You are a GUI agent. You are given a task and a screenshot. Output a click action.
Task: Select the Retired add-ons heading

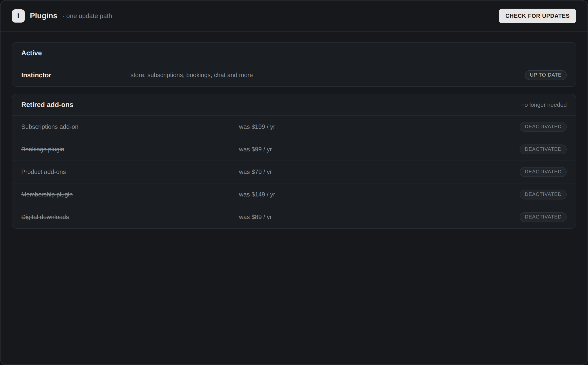point(47,105)
